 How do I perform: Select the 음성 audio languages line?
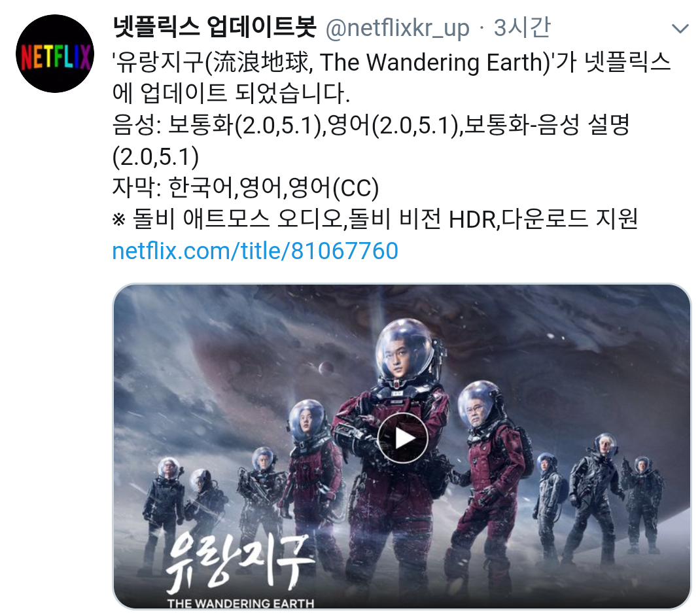click(x=370, y=141)
